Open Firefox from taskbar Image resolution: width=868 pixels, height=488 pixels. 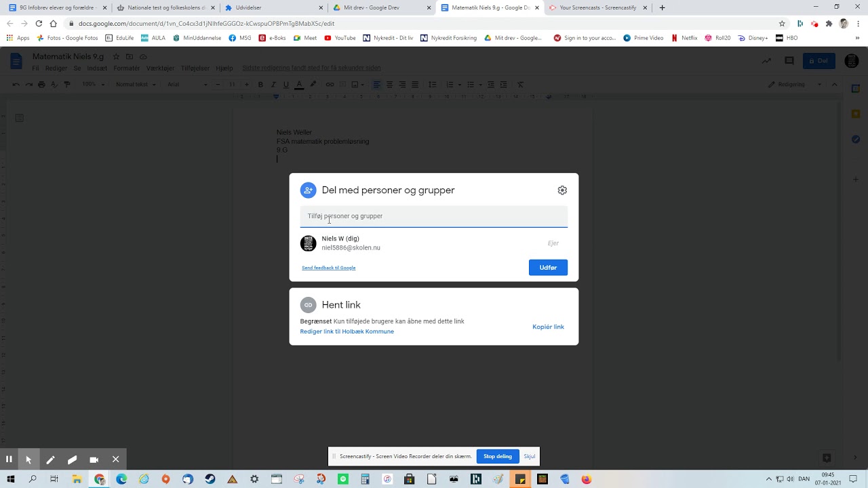point(587,479)
